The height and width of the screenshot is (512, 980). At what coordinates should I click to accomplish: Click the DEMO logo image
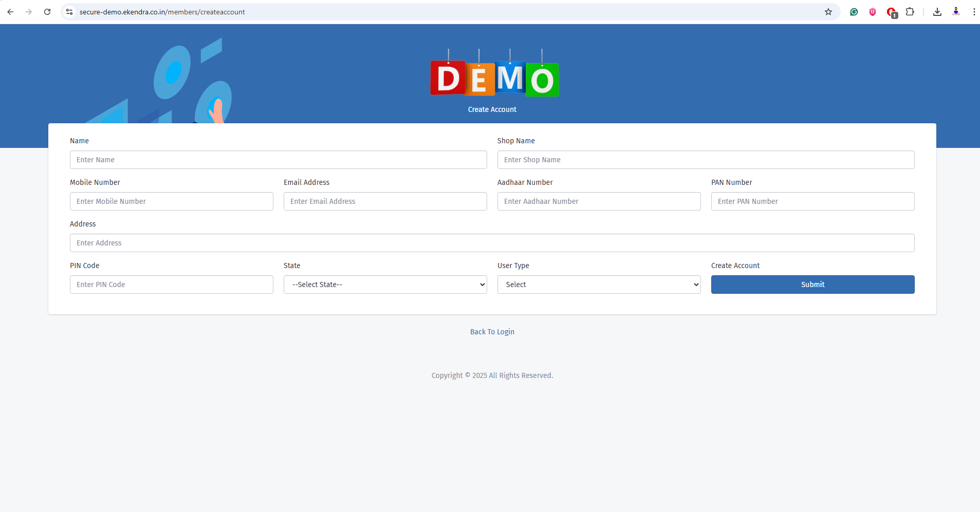pos(494,77)
